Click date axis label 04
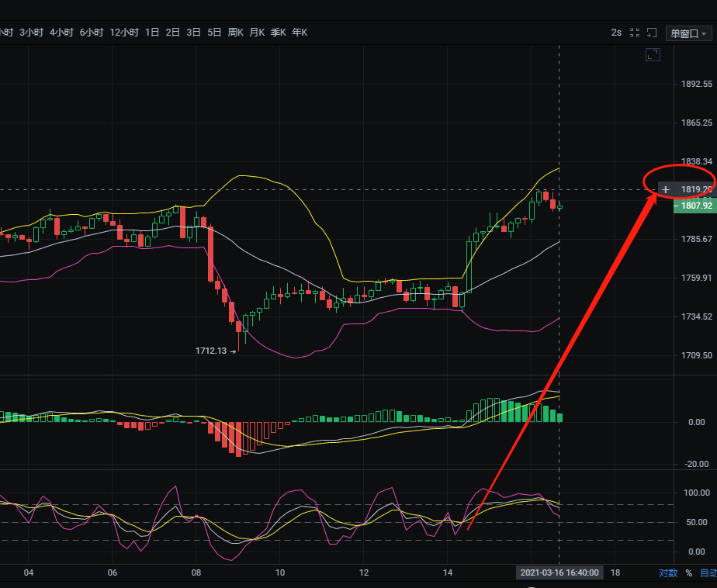Image resolution: width=717 pixels, height=588 pixels. coord(29,572)
